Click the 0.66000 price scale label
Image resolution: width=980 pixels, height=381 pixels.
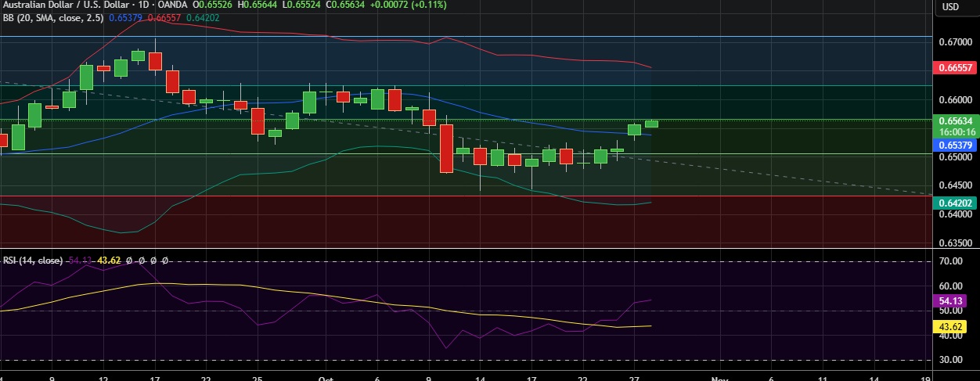(x=956, y=100)
